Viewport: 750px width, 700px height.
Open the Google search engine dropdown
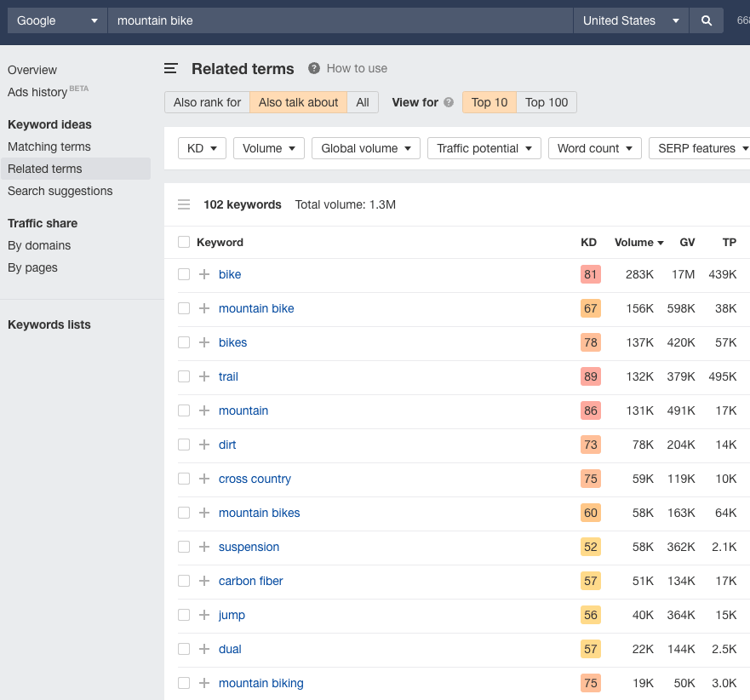click(56, 19)
